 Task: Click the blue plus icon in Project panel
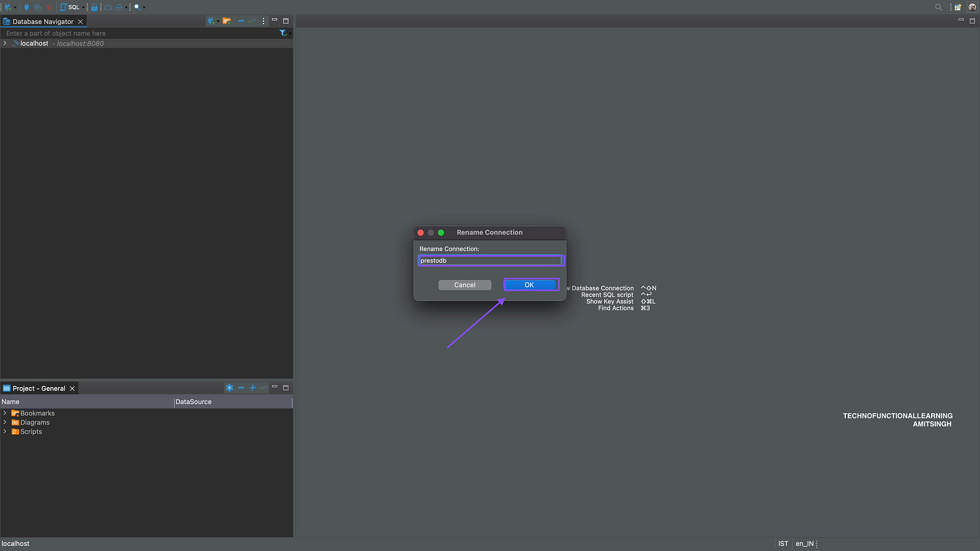point(252,388)
